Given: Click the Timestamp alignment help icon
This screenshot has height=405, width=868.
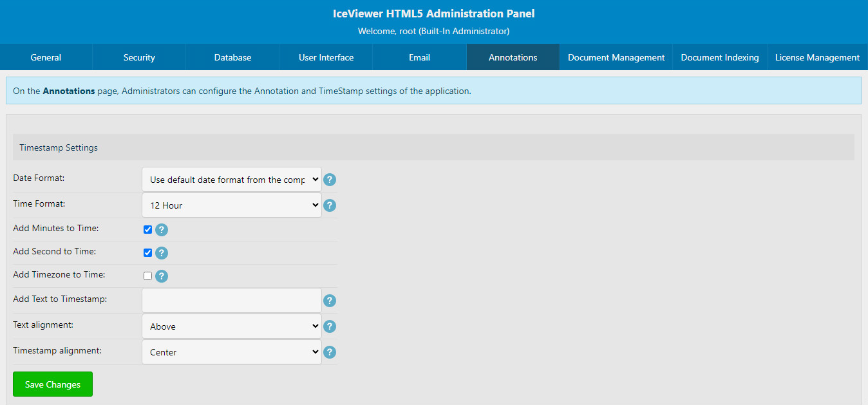Looking at the screenshot, I should 330,352.
